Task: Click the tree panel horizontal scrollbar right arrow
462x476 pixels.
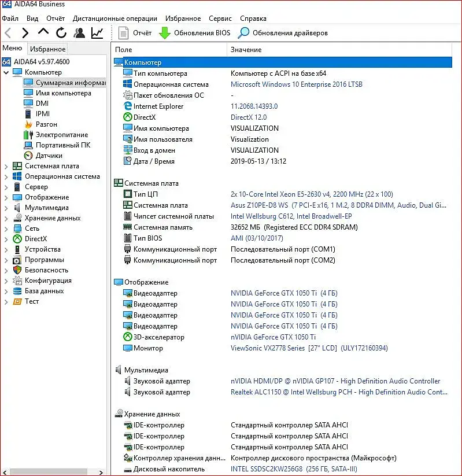Action: pos(101,473)
